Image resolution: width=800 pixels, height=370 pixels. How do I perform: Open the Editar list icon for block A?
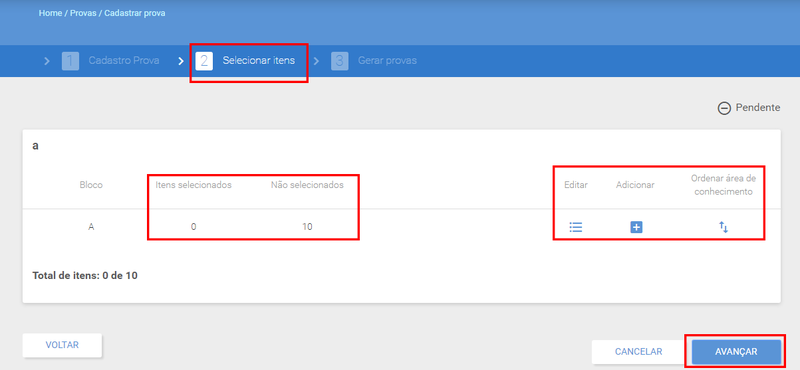coord(576,227)
